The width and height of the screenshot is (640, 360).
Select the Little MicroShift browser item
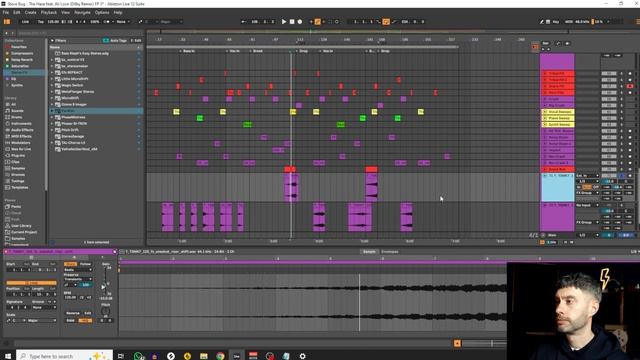(x=74, y=79)
